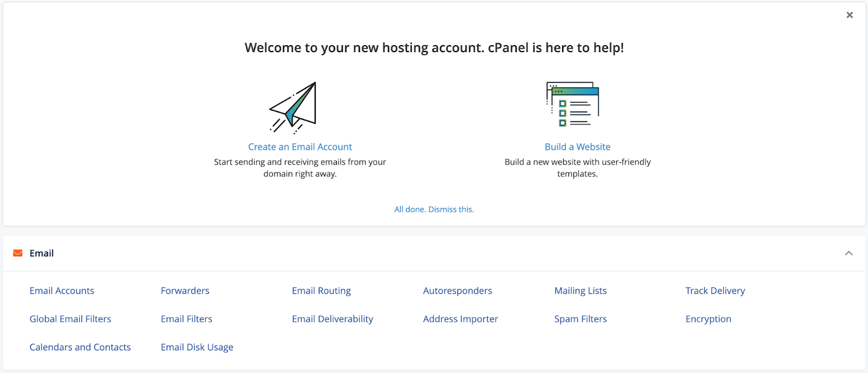
Task: Open Email Accounts
Action: coord(62,291)
